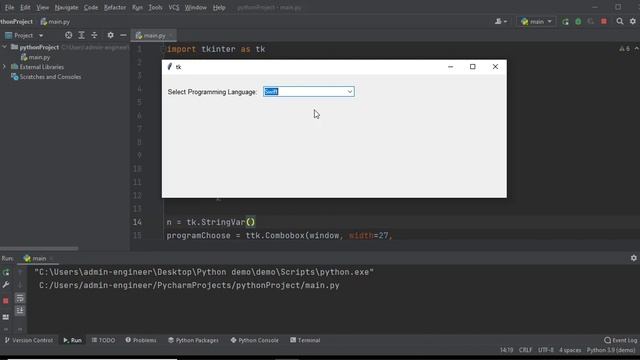Expand the External Libraries node

point(4,67)
